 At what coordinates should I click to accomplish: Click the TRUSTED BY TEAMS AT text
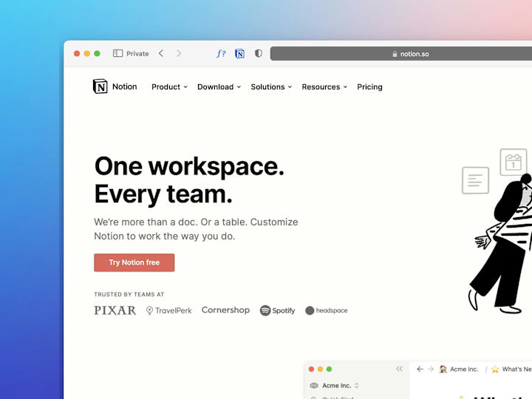129,295
